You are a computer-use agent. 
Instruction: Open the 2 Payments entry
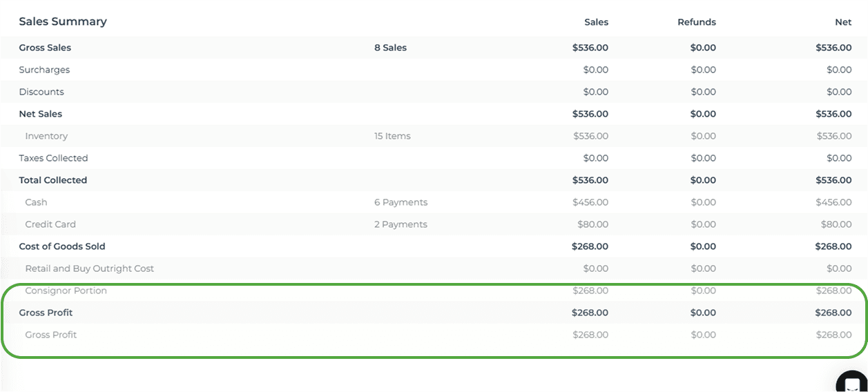(401, 224)
